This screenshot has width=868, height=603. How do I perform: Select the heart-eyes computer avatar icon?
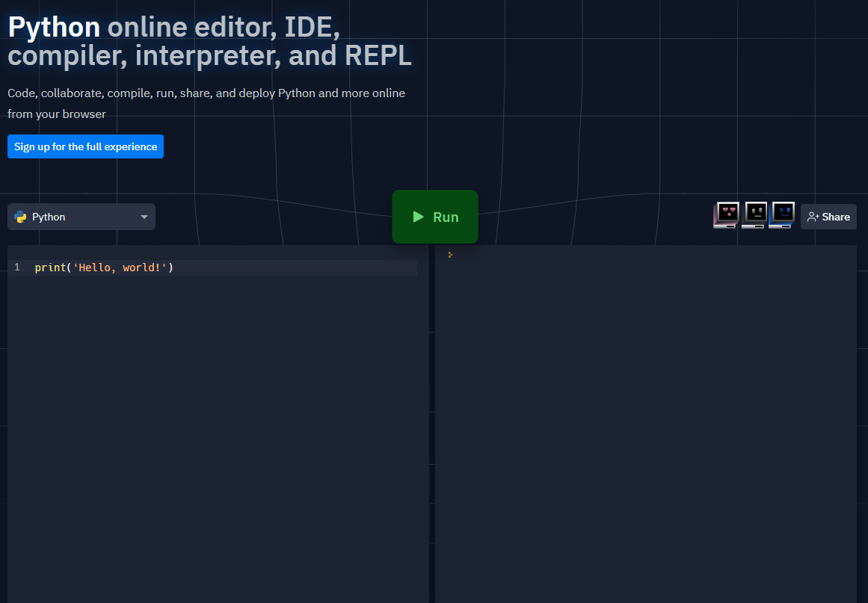pos(726,215)
